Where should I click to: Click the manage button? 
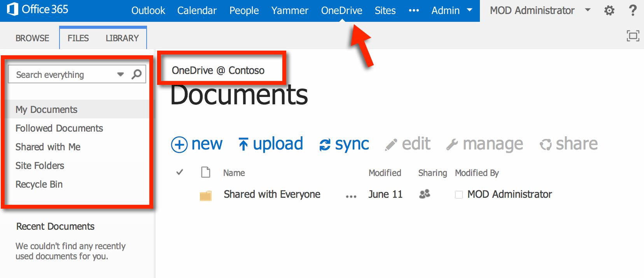[485, 144]
